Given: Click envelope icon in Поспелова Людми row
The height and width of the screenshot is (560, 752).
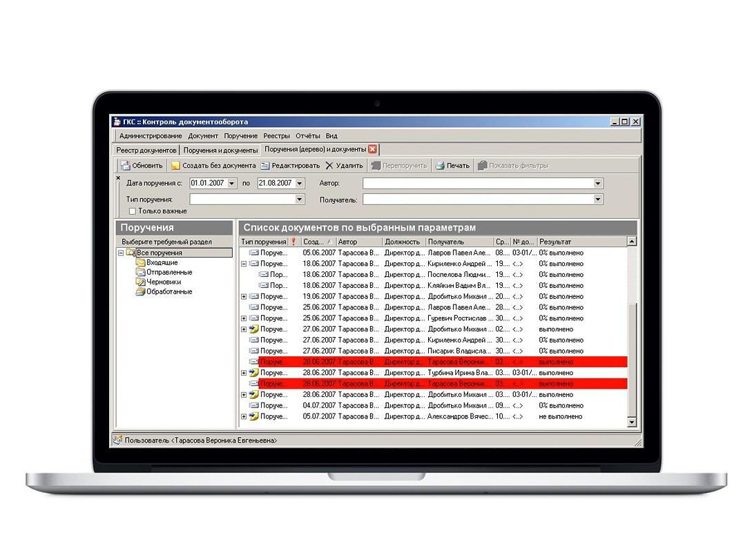Looking at the screenshot, I should [x=264, y=274].
